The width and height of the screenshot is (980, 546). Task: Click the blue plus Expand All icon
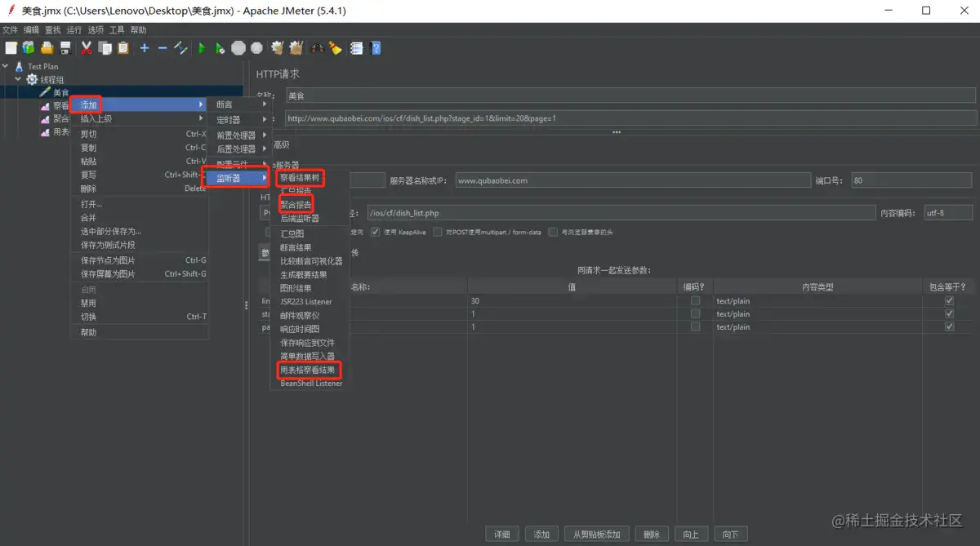[145, 48]
